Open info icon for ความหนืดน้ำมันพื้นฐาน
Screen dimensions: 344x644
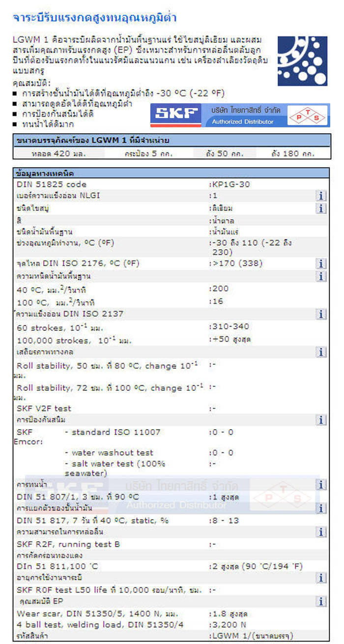[x=321, y=276]
